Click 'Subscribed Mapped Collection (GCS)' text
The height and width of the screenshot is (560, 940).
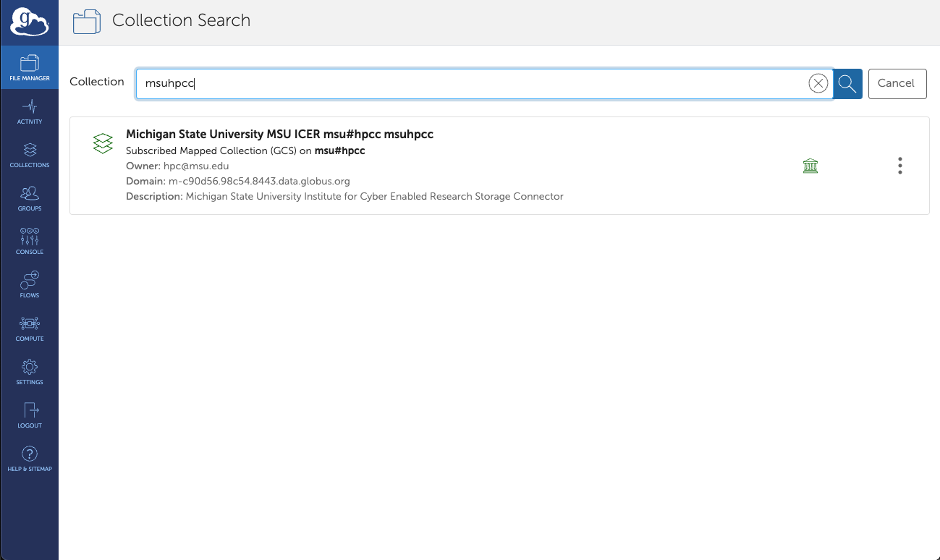pyautogui.click(x=211, y=150)
